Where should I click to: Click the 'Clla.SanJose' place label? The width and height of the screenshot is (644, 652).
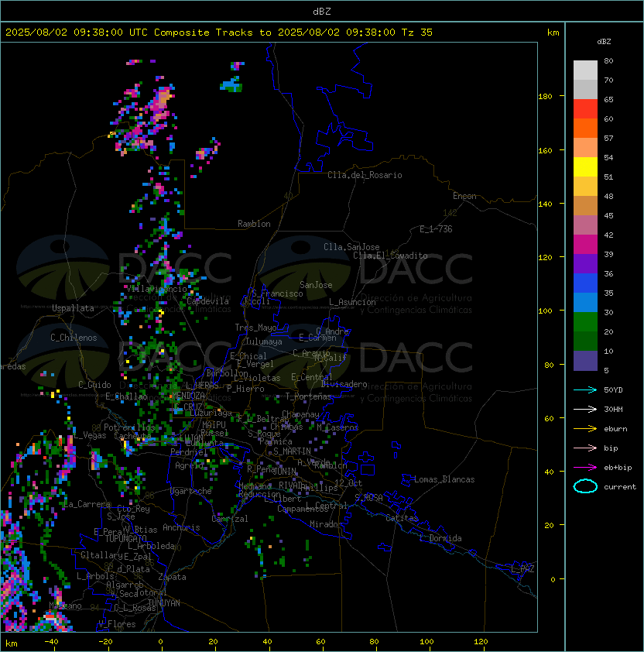[x=351, y=247]
